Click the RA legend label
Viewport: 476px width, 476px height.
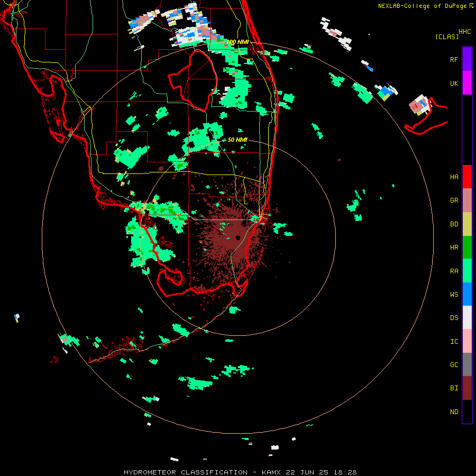click(454, 271)
